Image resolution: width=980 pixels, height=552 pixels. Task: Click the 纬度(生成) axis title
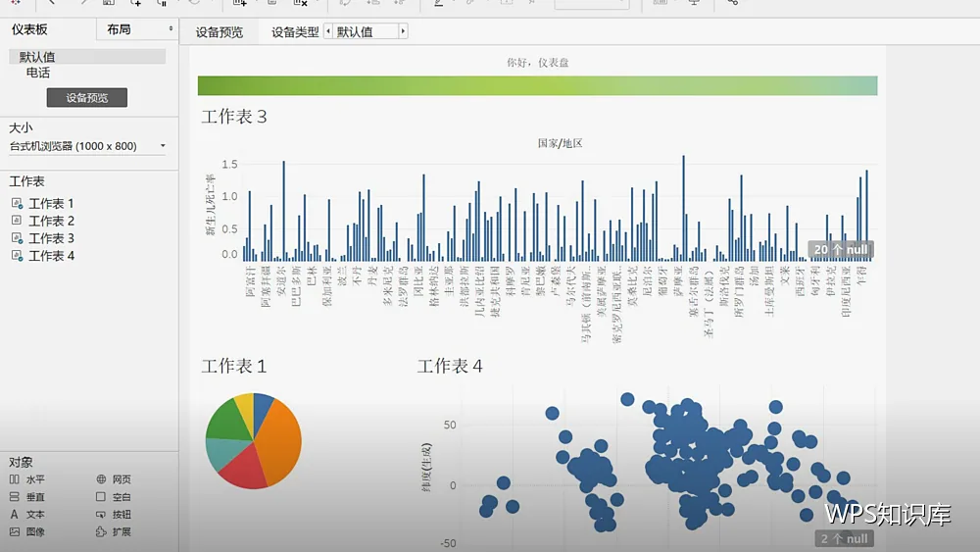(426, 467)
